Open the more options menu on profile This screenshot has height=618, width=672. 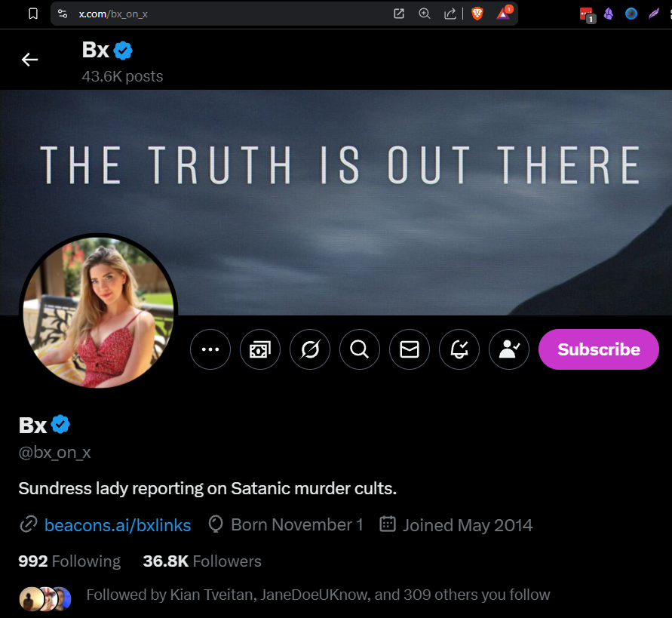tap(210, 349)
